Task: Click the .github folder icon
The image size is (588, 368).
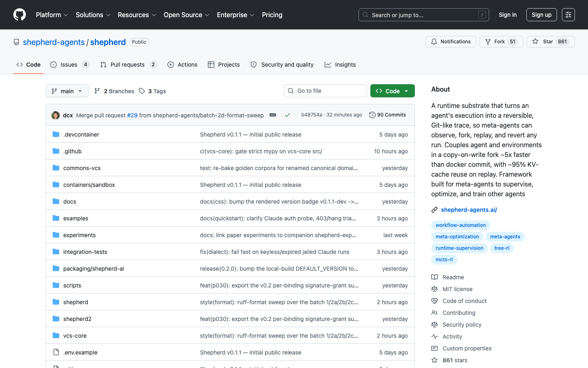Action: pyautogui.click(x=56, y=151)
